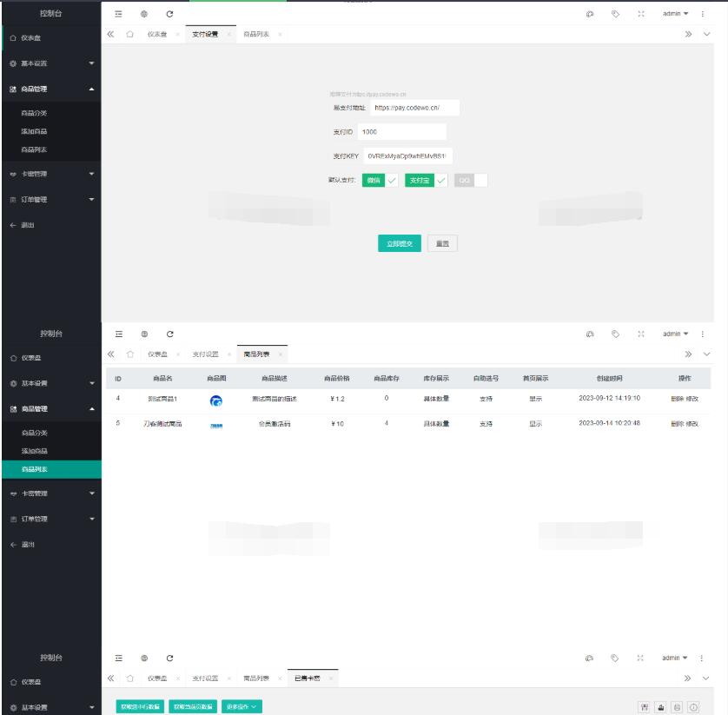The width and height of the screenshot is (728, 715).
Task: Click into the 支付KEY input field
Action: pos(407,156)
